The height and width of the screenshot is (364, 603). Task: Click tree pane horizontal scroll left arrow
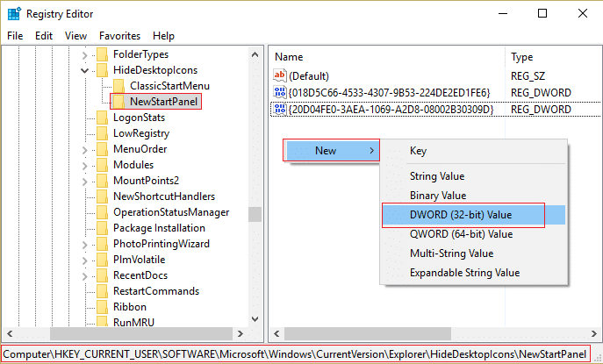coord(10,333)
